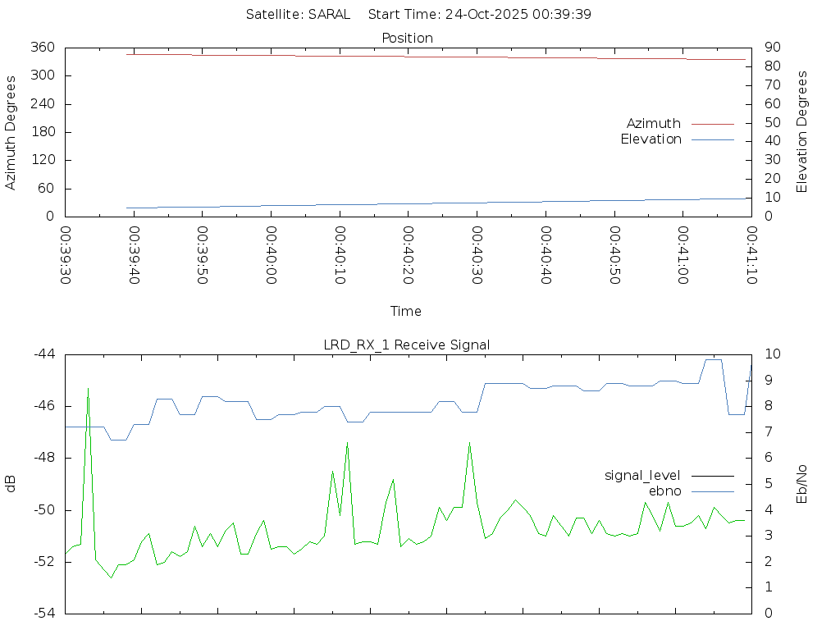Click the Position plot title

point(407,38)
